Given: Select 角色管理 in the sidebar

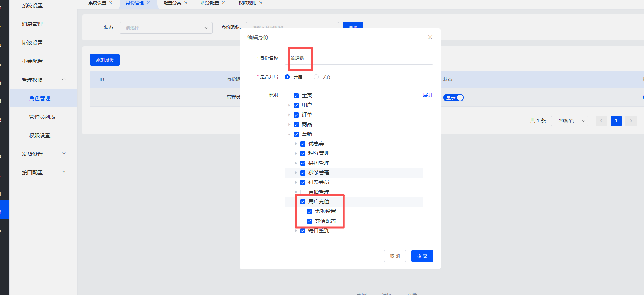Looking at the screenshot, I should pos(43,98).
